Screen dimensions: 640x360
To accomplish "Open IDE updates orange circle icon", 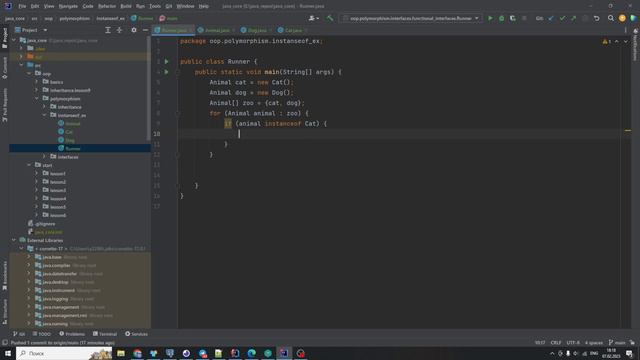I will [x=622, y=18].
